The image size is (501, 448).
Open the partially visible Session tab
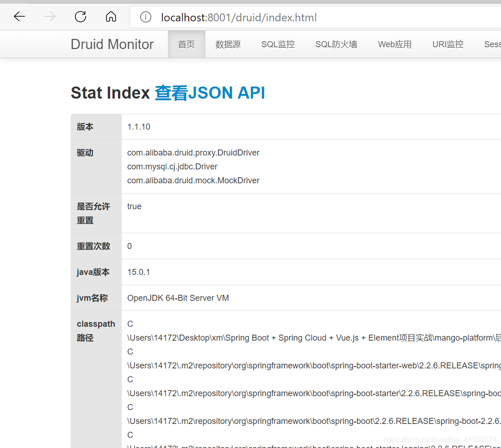492,44
